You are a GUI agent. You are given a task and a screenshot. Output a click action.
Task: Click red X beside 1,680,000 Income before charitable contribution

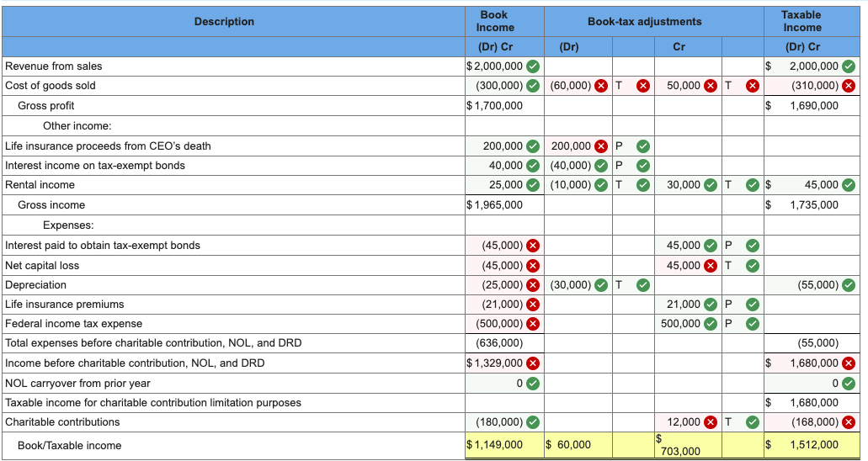848,363
